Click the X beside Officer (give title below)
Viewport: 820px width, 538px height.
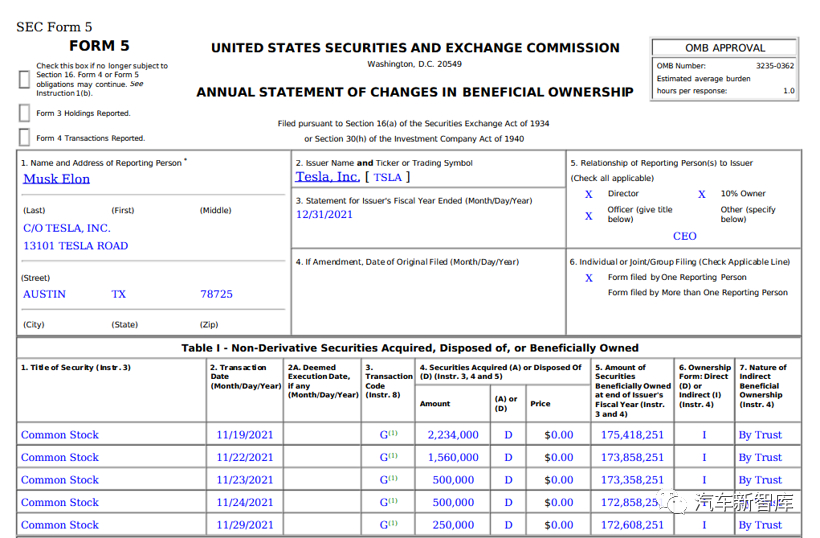tap(589, 215)
